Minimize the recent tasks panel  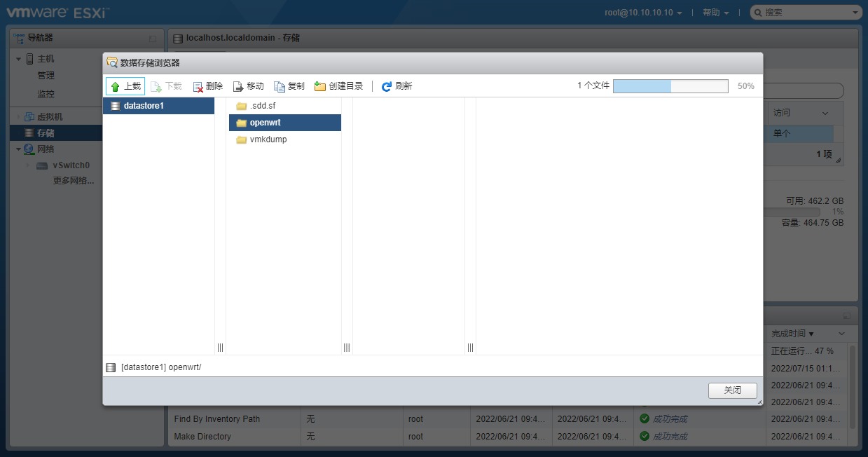pyautogui.click(x=847, y=315)
